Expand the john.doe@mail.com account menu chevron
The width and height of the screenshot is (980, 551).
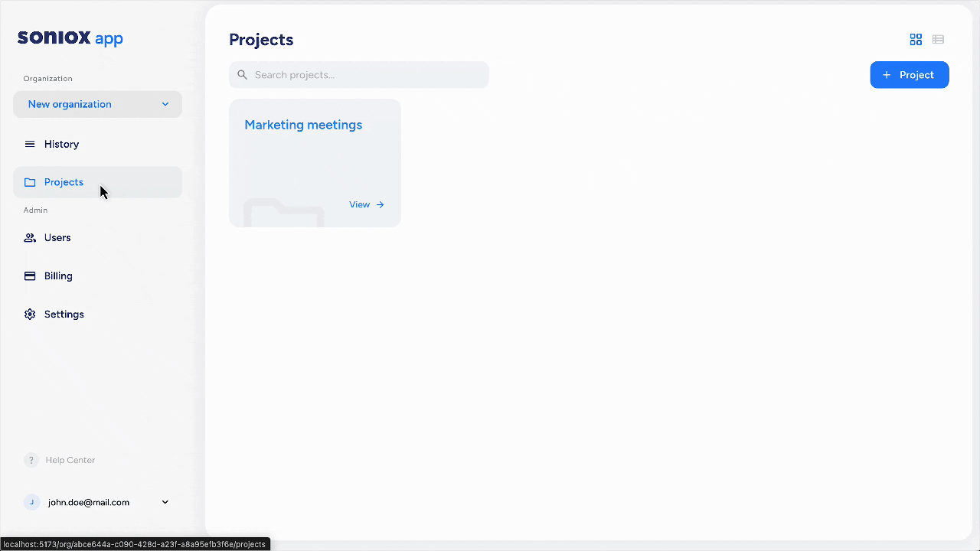tap(165, 502)
